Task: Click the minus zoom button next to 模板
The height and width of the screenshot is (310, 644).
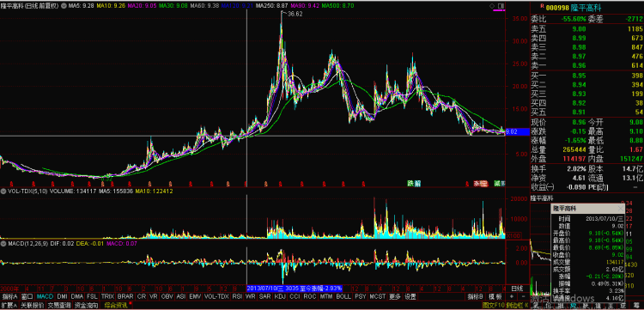Action: coord(523,296)
